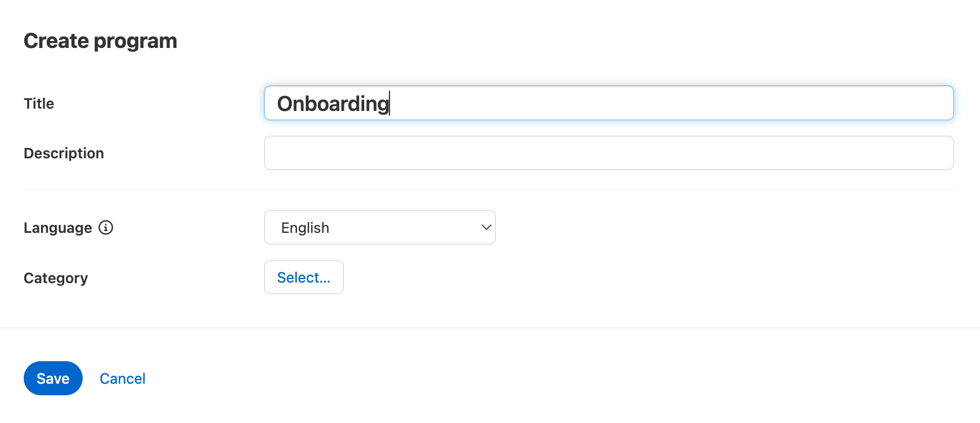The width and height of the screenshot is (980, 423).
Task: Click the chevron arrow on Language selector
Action: point(486,228)
